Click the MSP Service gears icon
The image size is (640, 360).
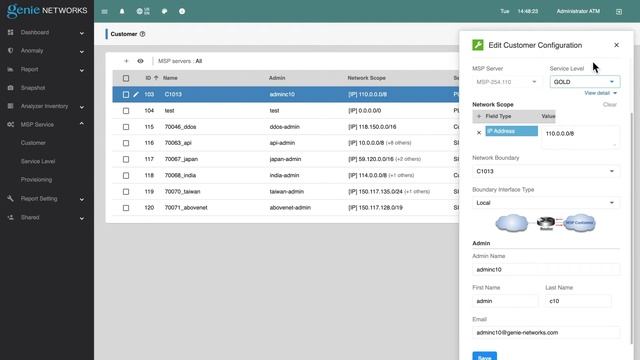tap(11, 124)
